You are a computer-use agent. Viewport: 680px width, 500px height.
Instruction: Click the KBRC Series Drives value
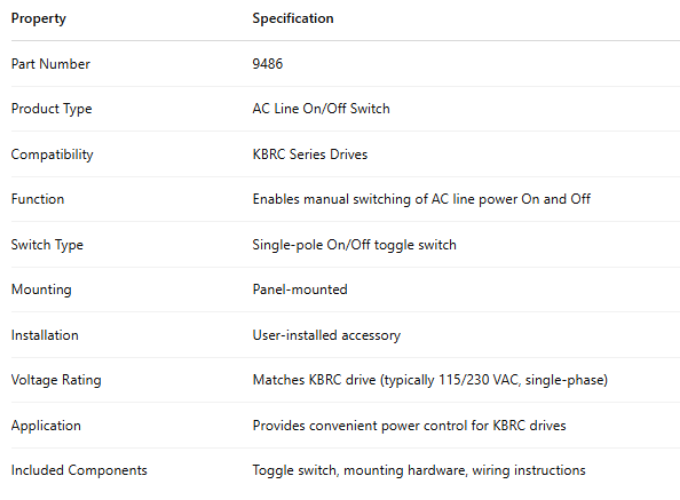[x=310, y=155]
